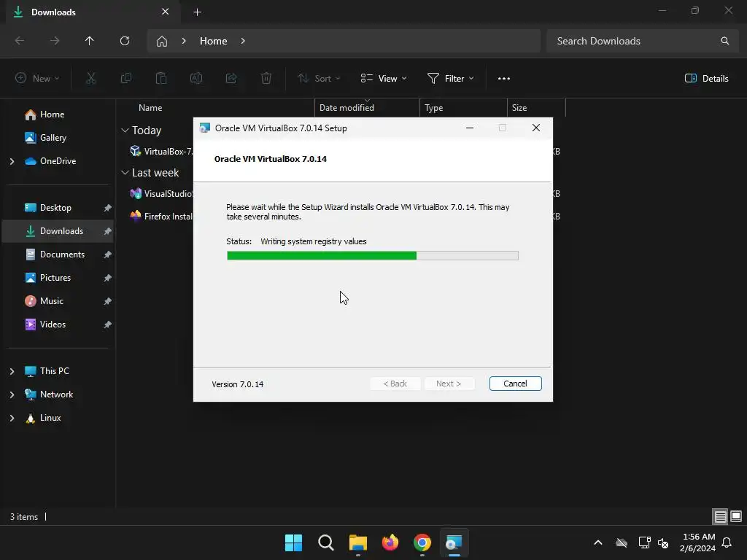The width and height of the screenshot is (747, 560).
Task: Go forward in File Explorer
Action: pyautogui.click(x=55, y=41)
